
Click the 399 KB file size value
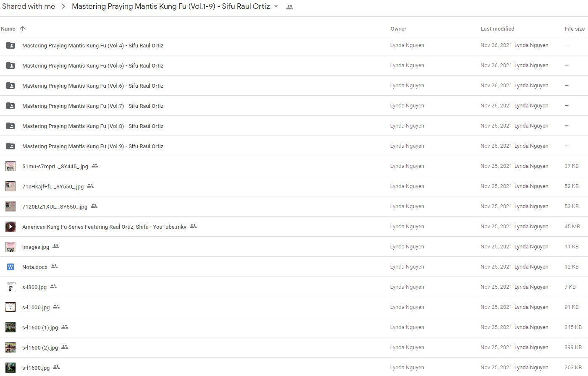click(573, 347)
